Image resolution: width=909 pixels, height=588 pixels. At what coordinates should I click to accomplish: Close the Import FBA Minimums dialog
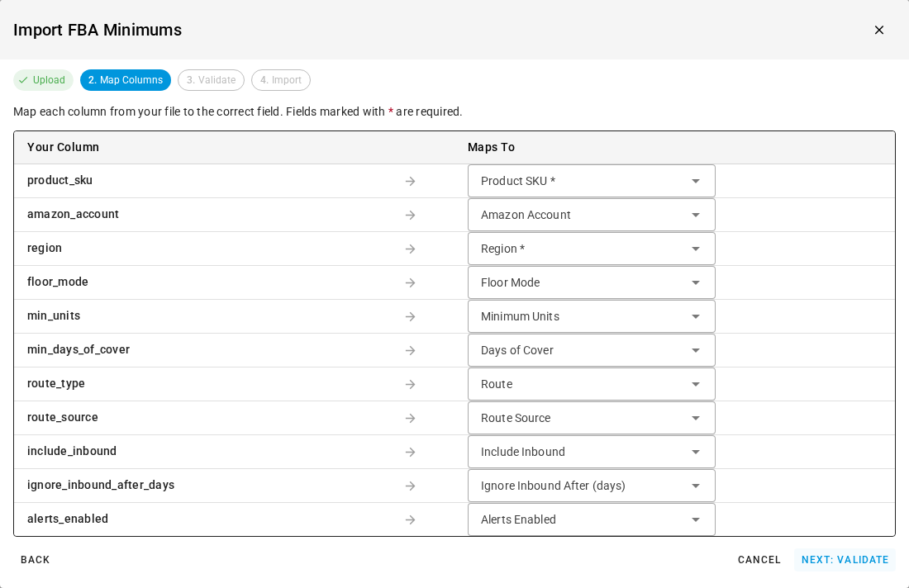click(879, 30)
